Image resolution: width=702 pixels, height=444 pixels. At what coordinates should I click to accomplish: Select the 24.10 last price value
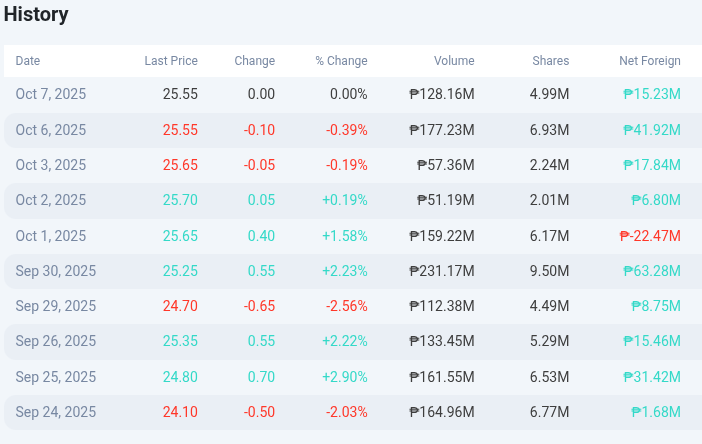(180, 412)
